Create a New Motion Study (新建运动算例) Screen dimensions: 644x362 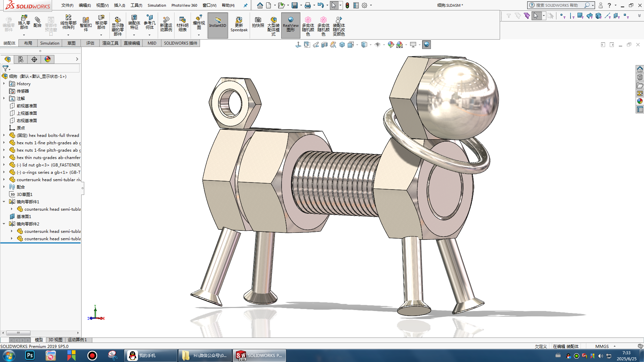(x=166, y=24)
